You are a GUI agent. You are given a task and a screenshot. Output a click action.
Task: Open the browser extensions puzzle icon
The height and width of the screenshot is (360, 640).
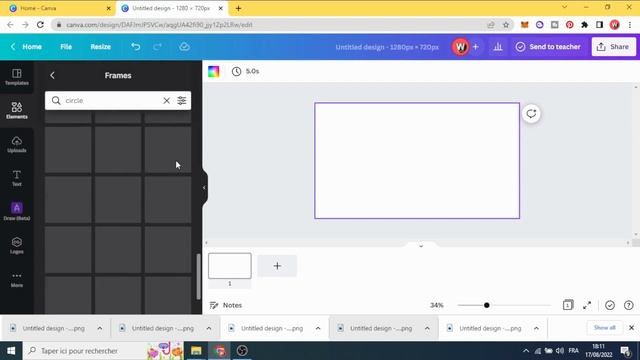(584, 25)
